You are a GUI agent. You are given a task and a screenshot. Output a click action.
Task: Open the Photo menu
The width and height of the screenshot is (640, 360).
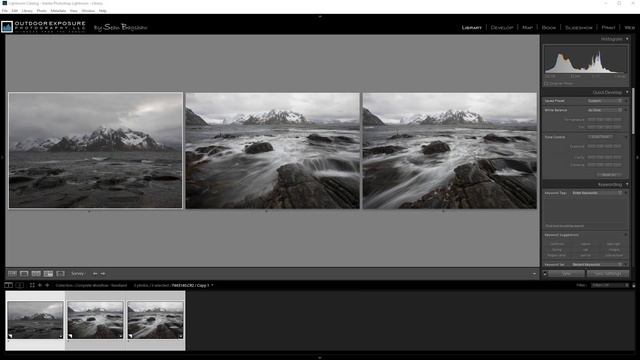(x=42, y=11)
